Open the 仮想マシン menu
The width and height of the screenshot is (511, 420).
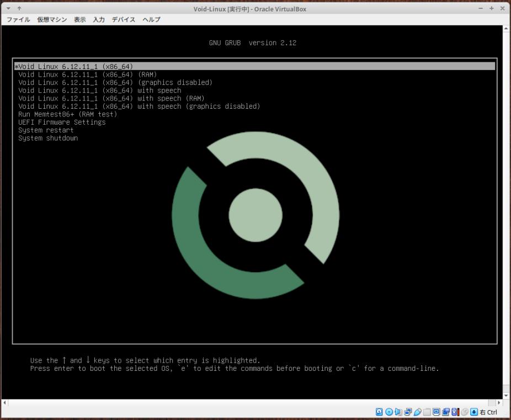point(52,19)
